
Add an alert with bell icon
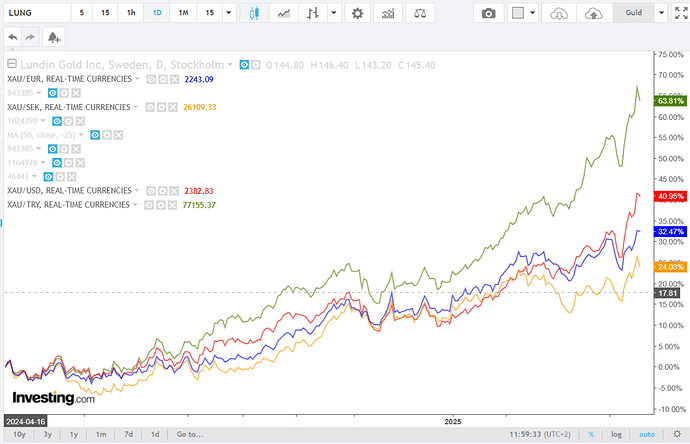coord(54,37)
